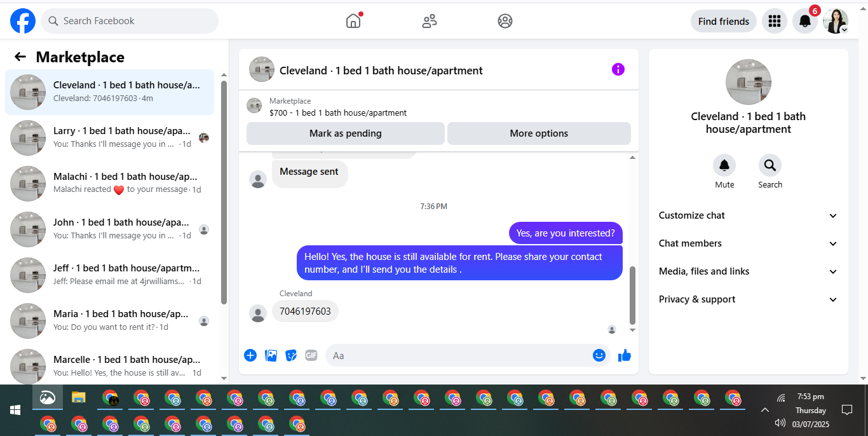Expand Media, files and links section
The image size is (868, 436).
tap(749, 271)
